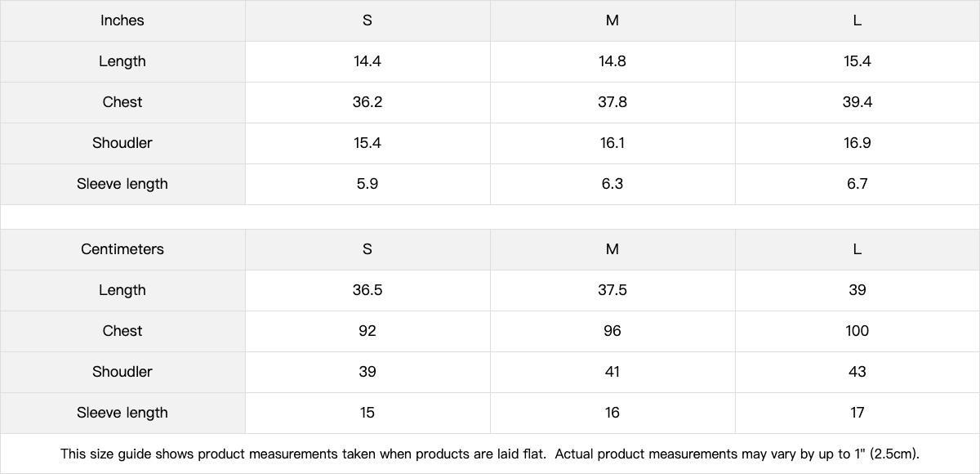This screenshot has width=980, height=474.
Task: Click the 17 sleeve length value
Action: tap(857, 413)
